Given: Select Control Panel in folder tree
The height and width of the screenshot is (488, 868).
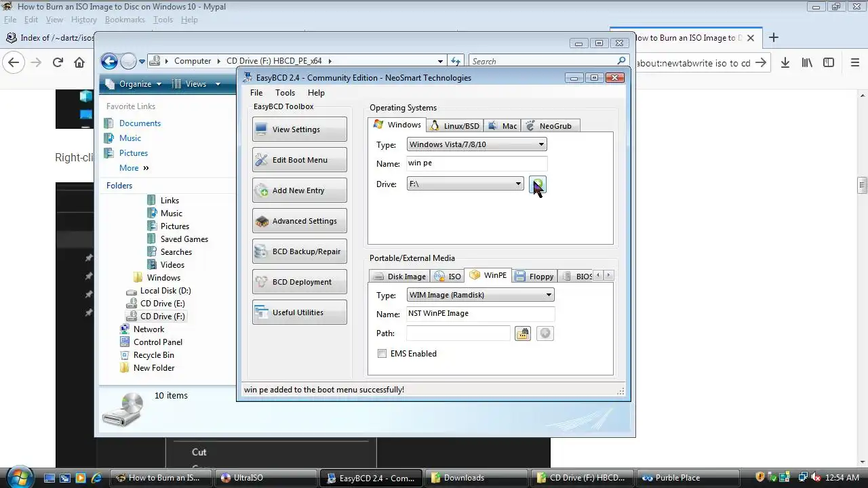Looking at the screenshot, I should [158, 342].
